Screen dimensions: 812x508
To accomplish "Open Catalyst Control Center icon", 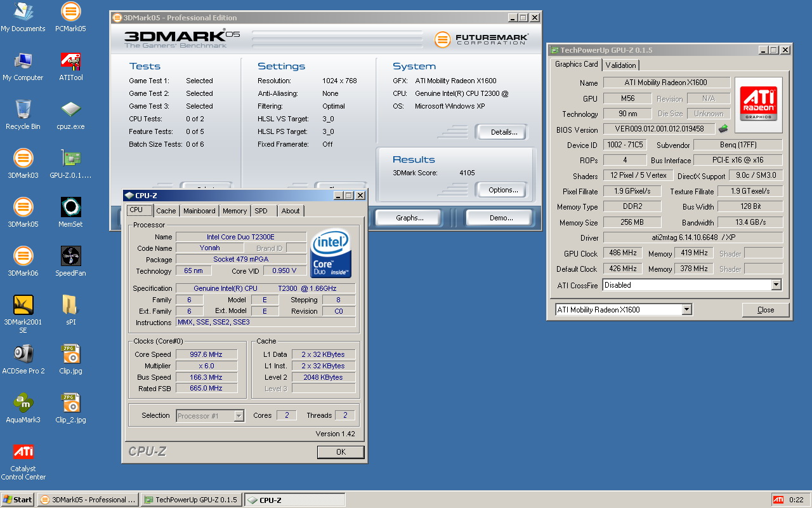I will pos(23,462).
